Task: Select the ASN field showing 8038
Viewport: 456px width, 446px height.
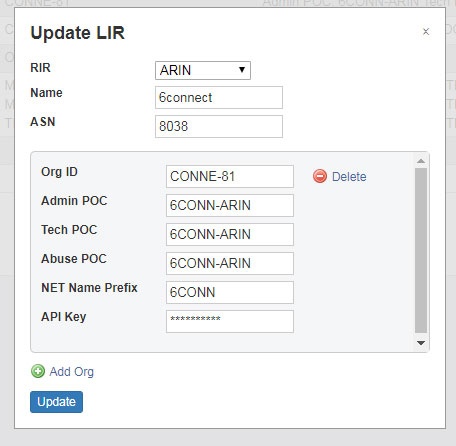Action: click(x=219, y=126)
